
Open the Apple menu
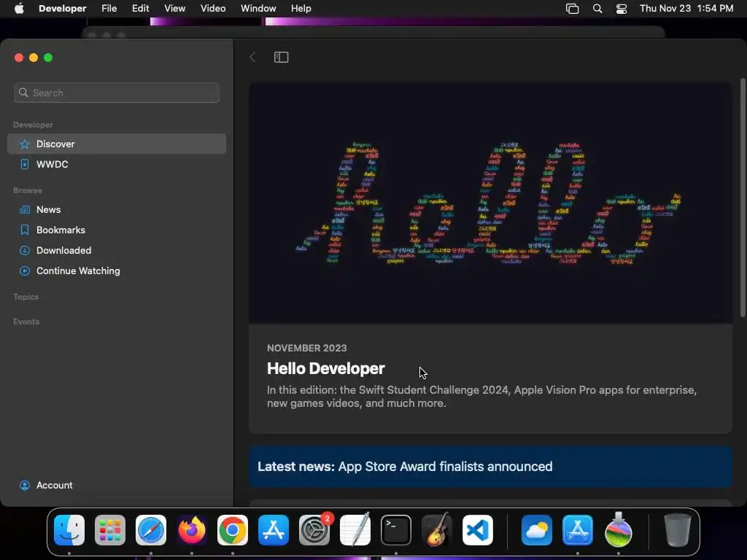19,9
